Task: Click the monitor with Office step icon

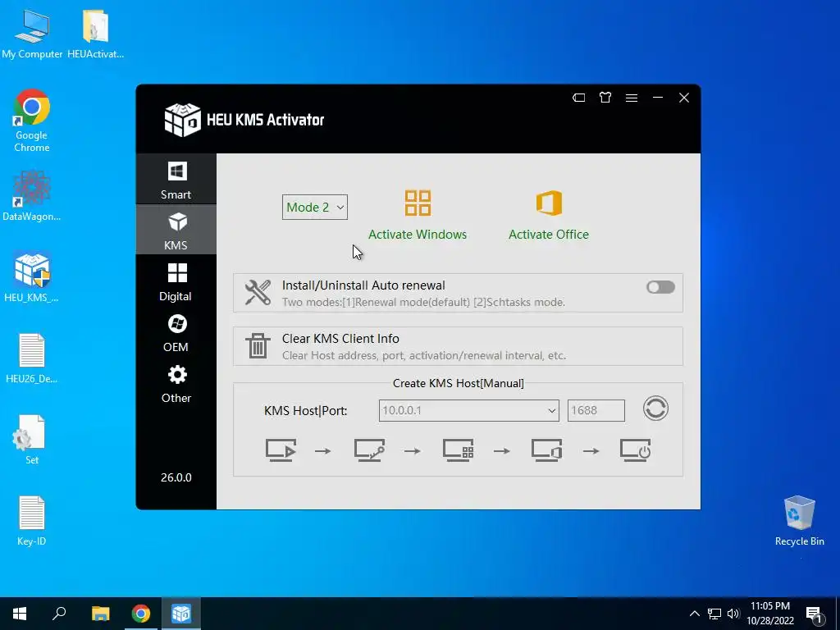Action: [x=546, y=450]
